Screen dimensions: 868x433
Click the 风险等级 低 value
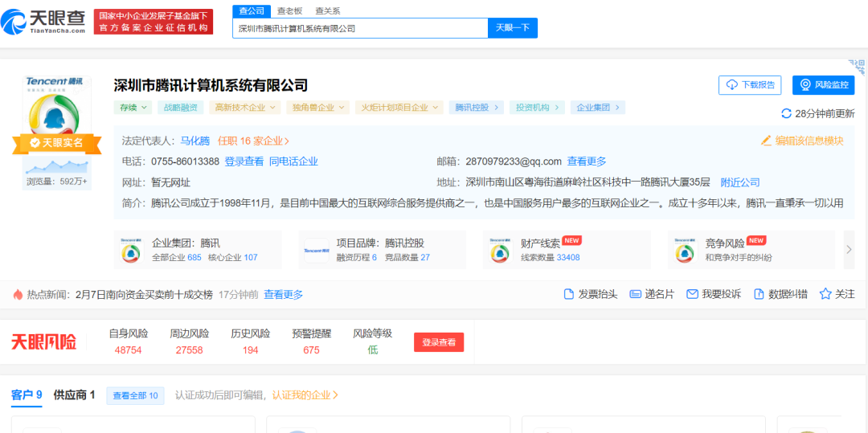tap(373, 350)
